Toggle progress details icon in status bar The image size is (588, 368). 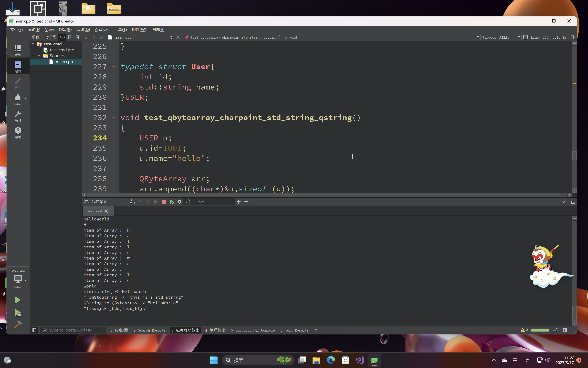pyautogui.click(x=555, y=330)
